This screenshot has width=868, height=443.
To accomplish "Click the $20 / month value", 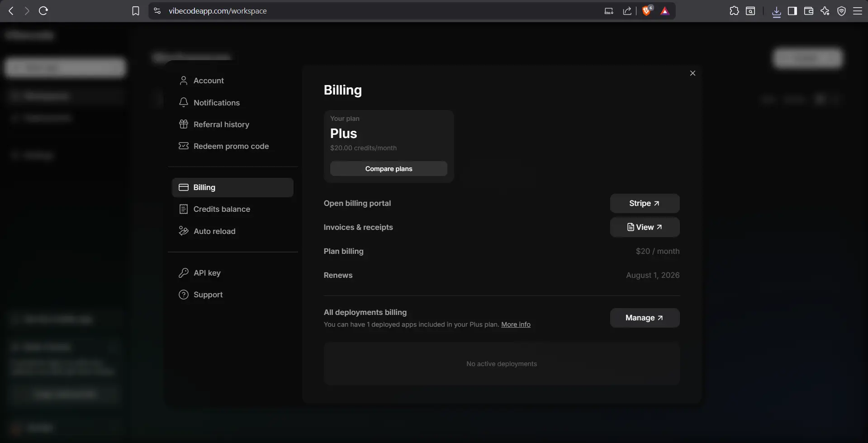I will pos(658,251).
